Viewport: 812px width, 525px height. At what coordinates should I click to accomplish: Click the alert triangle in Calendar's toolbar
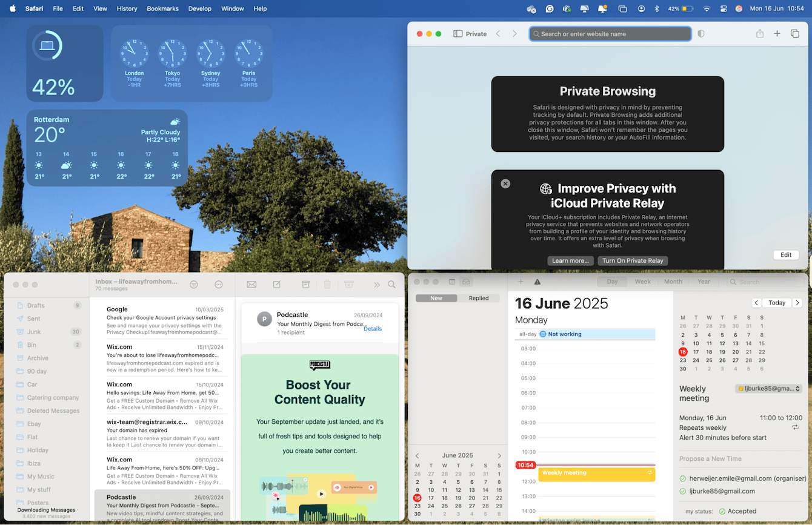pyautogui.click(x=536, y=282)
